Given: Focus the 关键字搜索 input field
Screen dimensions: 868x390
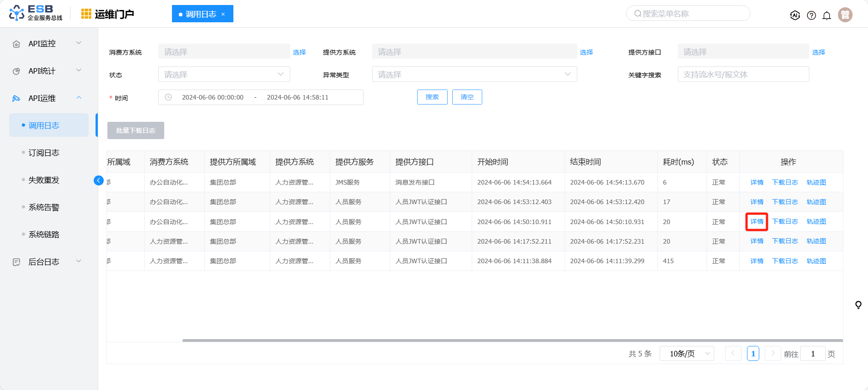Looking at the screenshot, I should pyautogui.click(x=743, y=75).
